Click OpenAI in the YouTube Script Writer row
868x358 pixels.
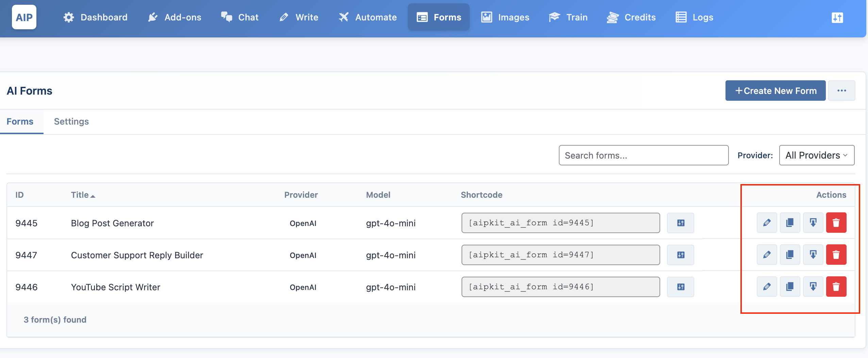(x=303, y=287)
